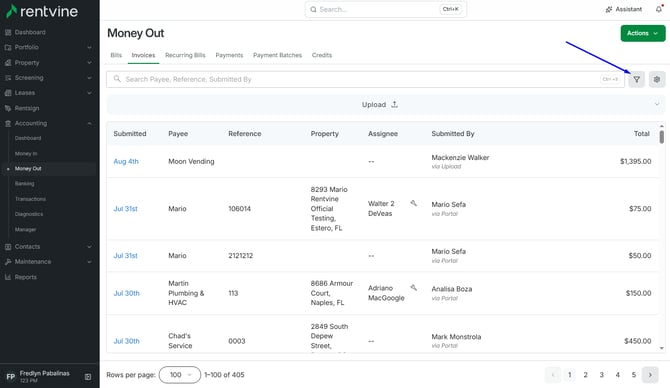Open Diagnostics under Accounting

[x=29, y=214]
